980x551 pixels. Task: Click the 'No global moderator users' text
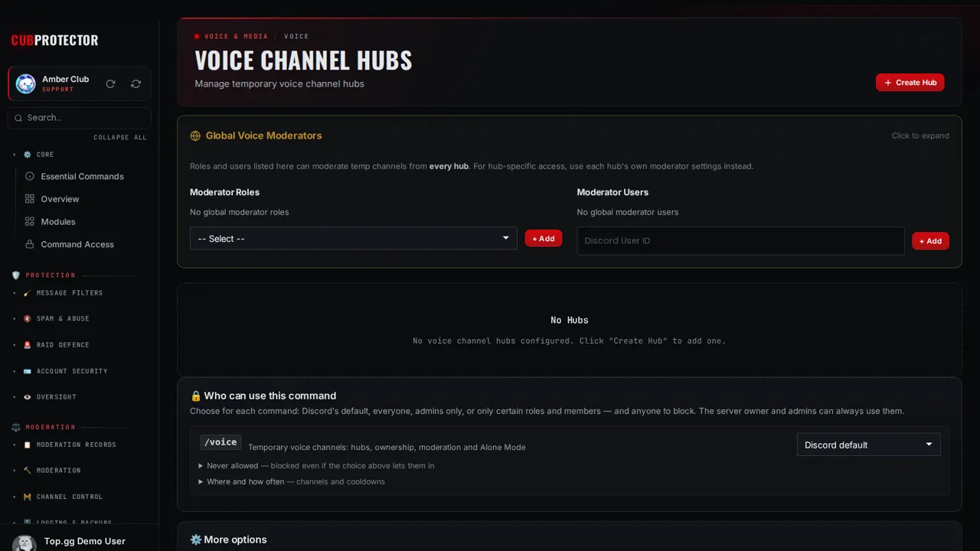pos(628,212)
